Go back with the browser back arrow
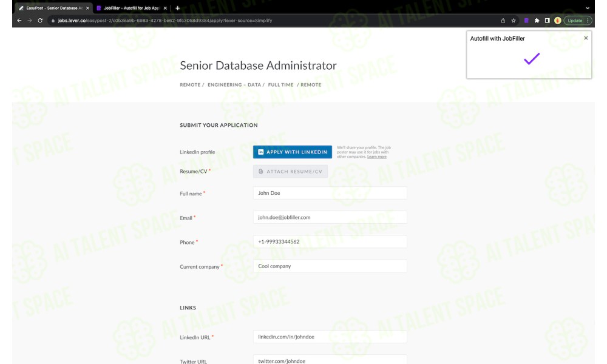Viewport: 607px width, 364px height. tap(19, 21)
